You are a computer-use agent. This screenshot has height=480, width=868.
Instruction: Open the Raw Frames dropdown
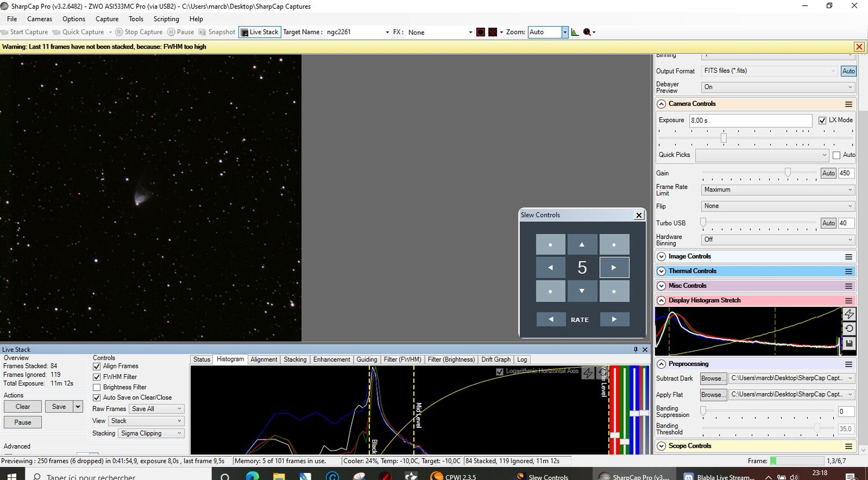tap(157, 409)
